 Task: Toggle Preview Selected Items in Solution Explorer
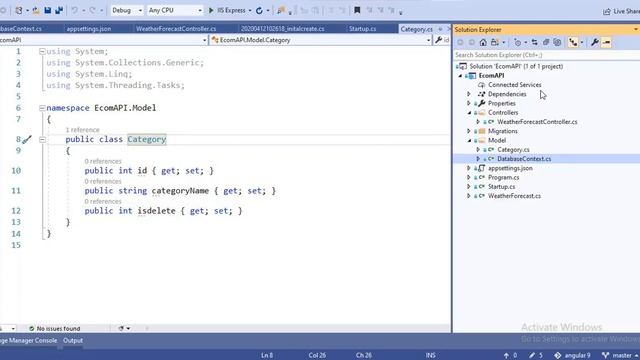(x=607, y=42)
